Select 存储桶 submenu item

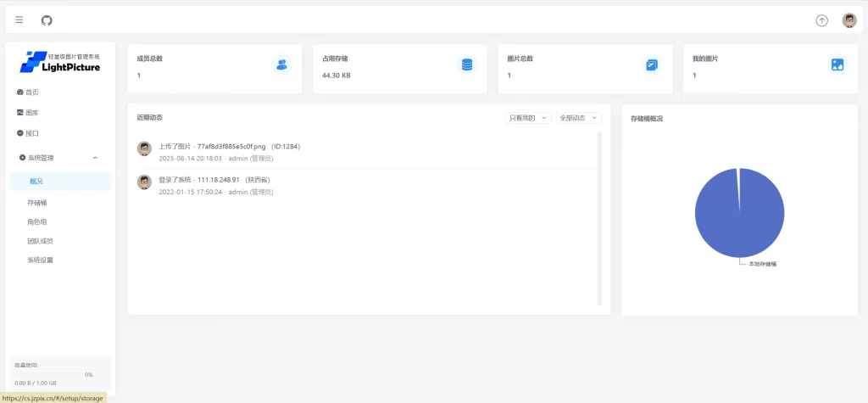(36, 203)
